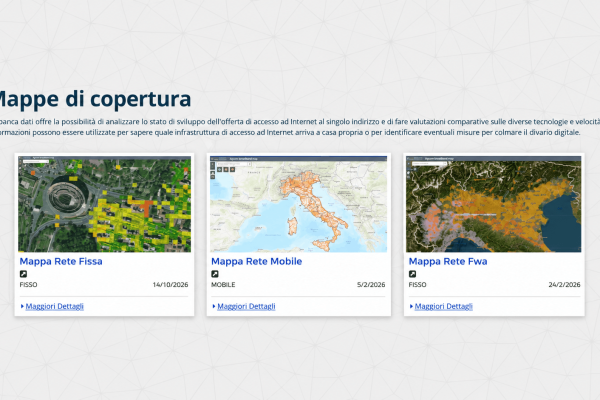Viewport: 600px width, 400px height.
Task: Click the arrow before Maggiori Dettagli on Fwa card
Action: coord(411,306)
